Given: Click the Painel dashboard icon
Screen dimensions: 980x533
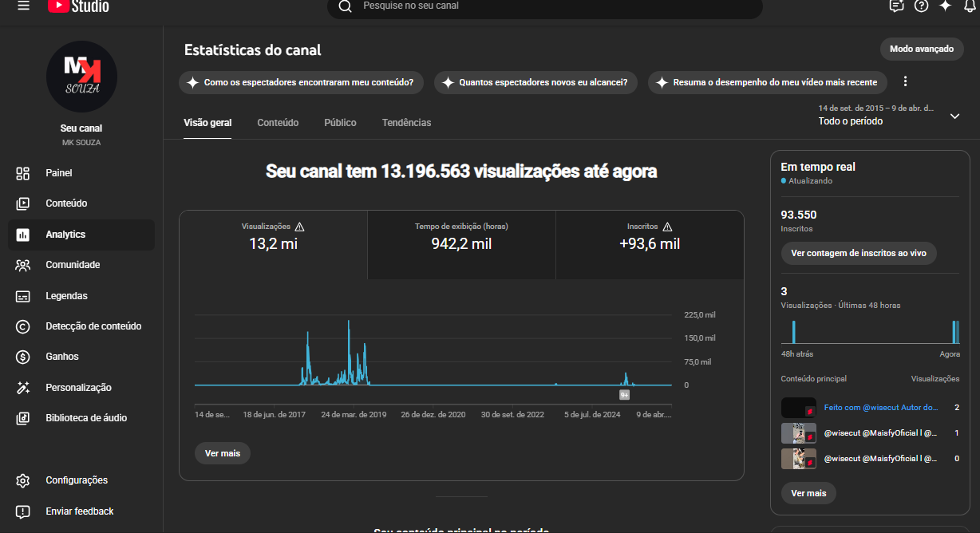Looking at the screenshot, I should (x=22, y=173).
